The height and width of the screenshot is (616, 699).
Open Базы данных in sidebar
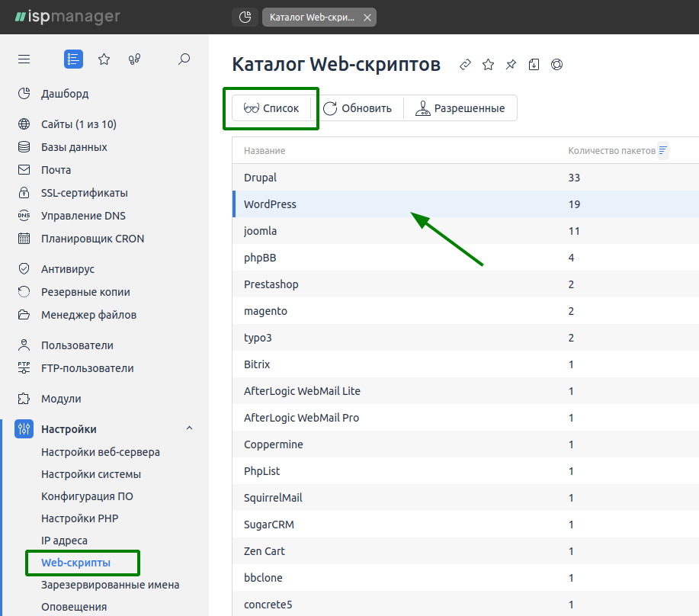74,147
